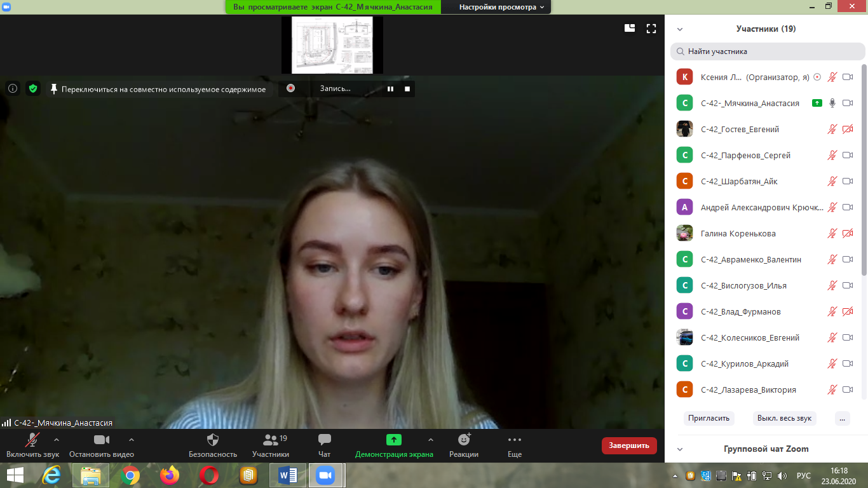Open the participants panel more options button
This screenshot has height=488, width=868.
click(x=843, y=419)
